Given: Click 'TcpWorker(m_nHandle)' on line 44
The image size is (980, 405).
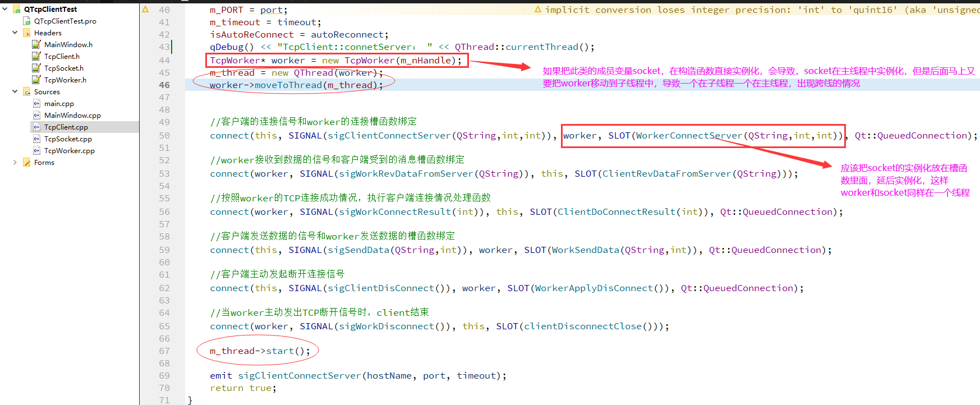Looking at the screenshot, I should coord(401,60).
